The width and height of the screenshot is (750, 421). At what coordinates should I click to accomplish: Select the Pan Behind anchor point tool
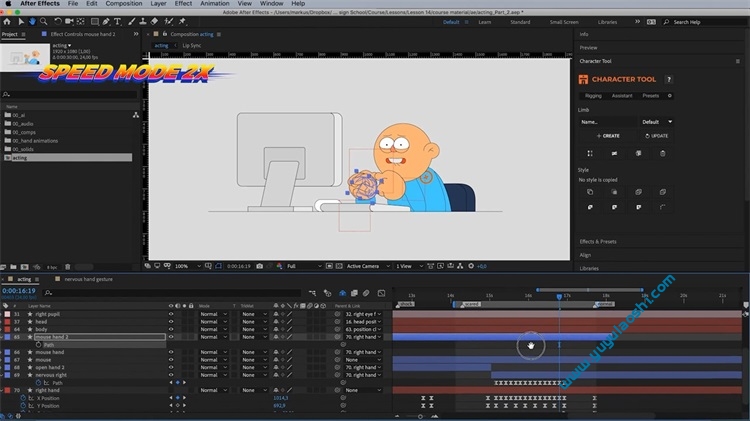(80, 22)
